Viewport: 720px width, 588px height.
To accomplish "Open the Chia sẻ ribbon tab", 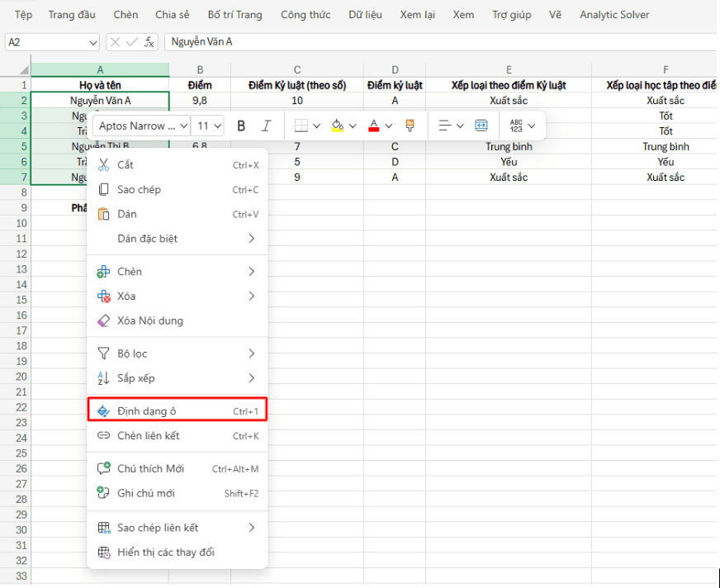I will 173,15.
